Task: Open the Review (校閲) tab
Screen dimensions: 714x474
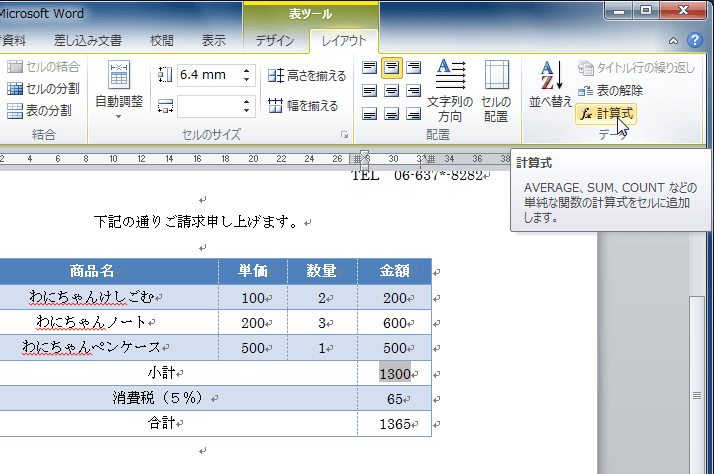Action: 162,41
